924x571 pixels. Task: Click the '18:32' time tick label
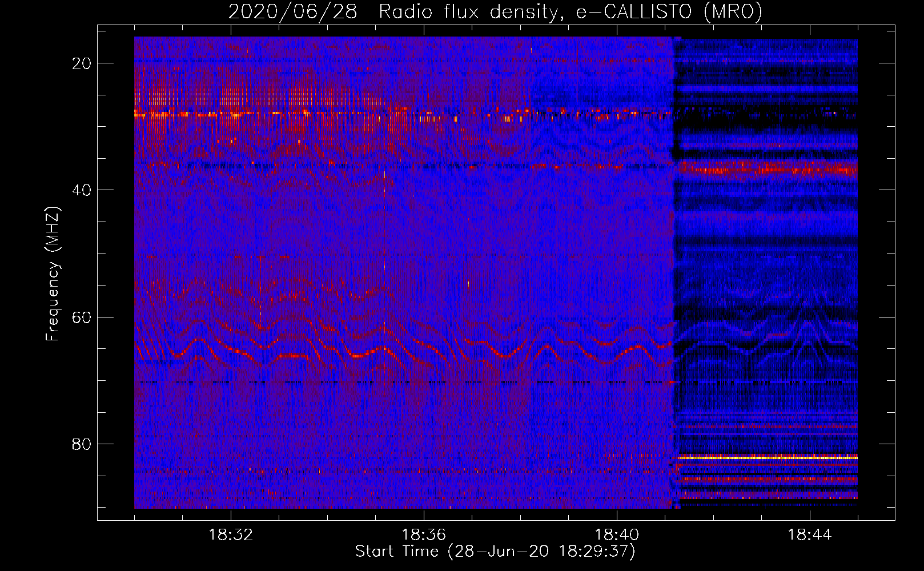[231, 535]
